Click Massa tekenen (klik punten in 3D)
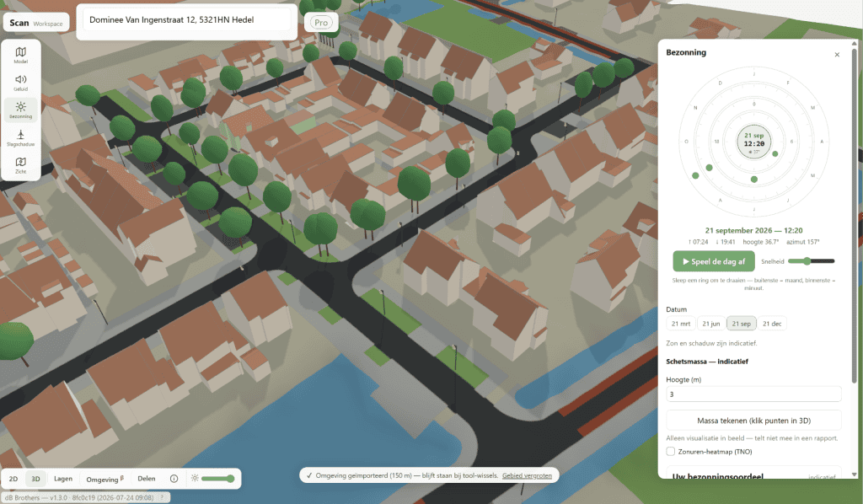The width and height of the screenshot is (863, 504). click(753, 421)
